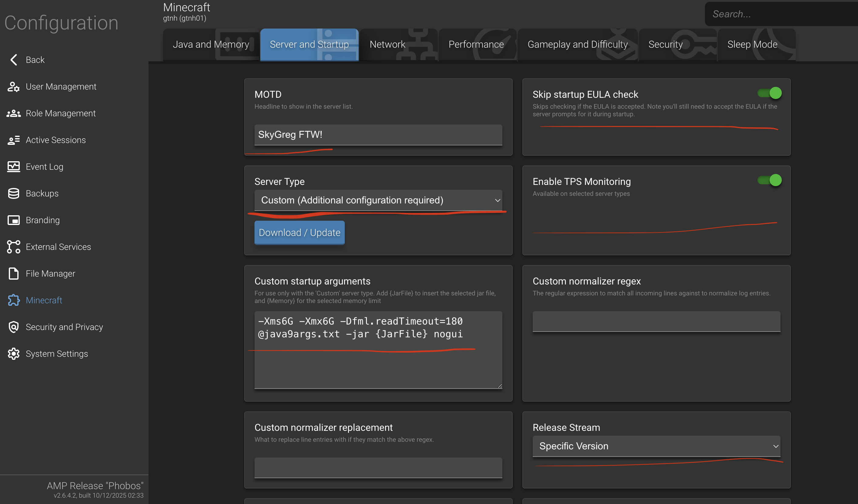
Task: Click the Active Sessions icon
Action: pyautogui.click(x=14, y=140)
